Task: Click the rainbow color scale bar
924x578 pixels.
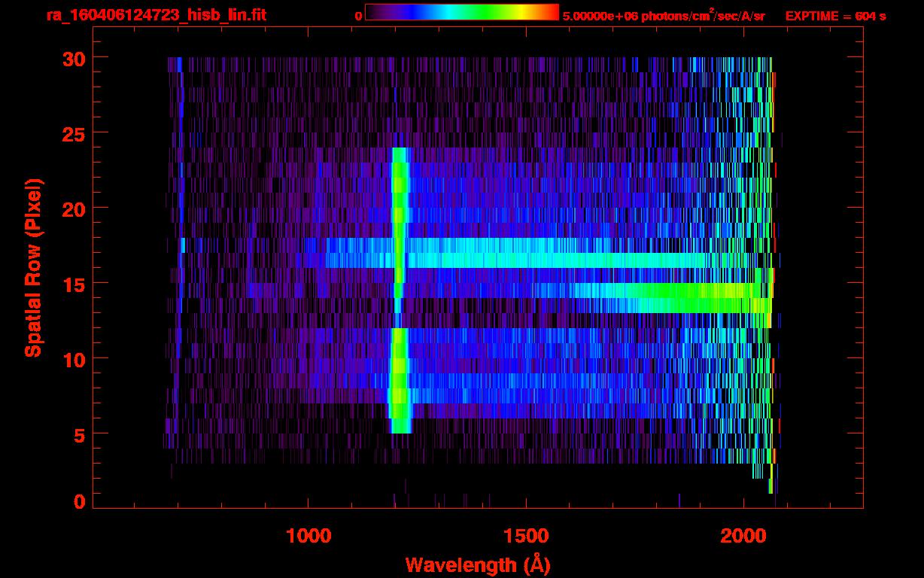Action: coord(461,12)
